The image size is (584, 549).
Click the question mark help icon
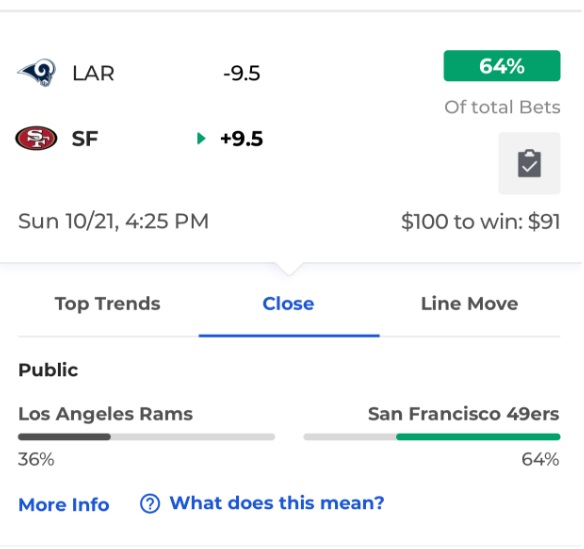[x=150, y=504]
